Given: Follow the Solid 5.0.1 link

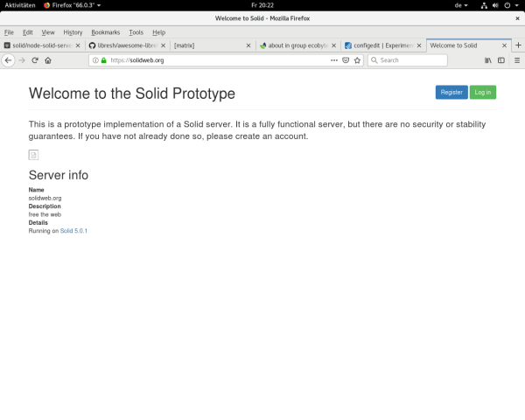Looking at the screenshot, I should [73, 231].
